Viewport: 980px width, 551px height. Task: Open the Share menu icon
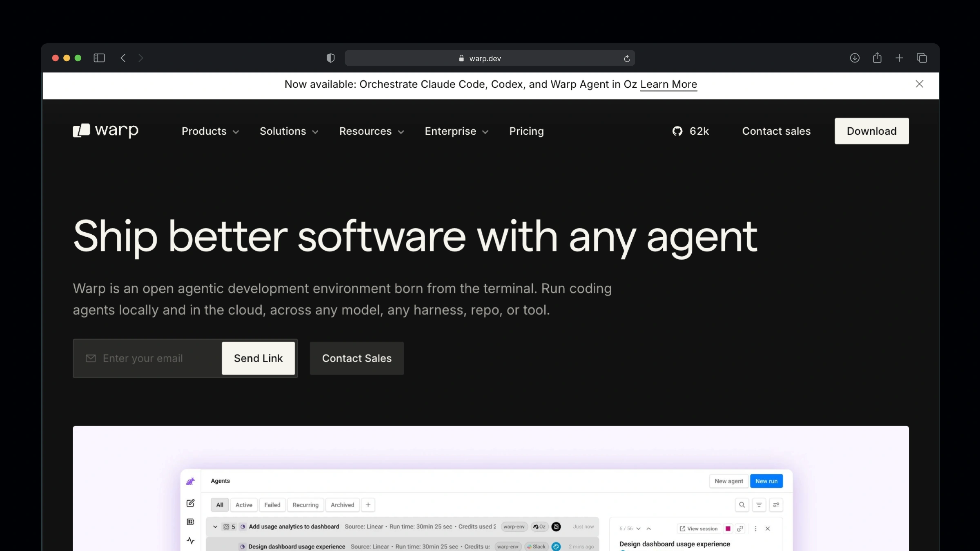877,58
